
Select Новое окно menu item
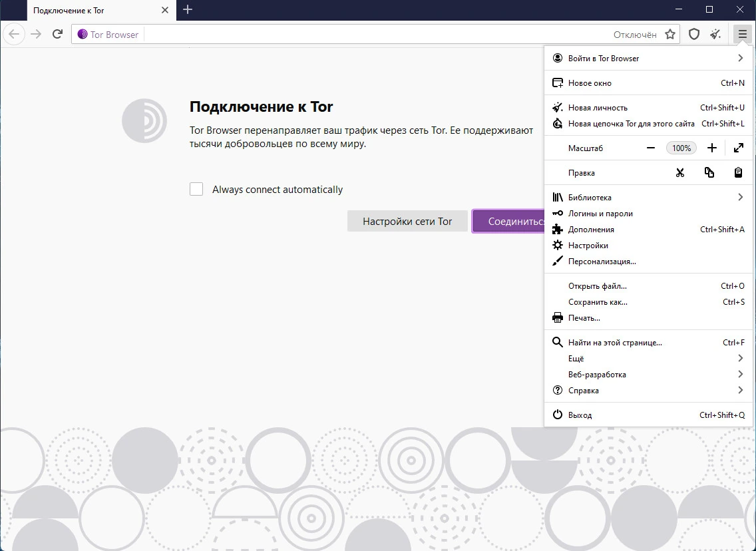tap(648, 83)
